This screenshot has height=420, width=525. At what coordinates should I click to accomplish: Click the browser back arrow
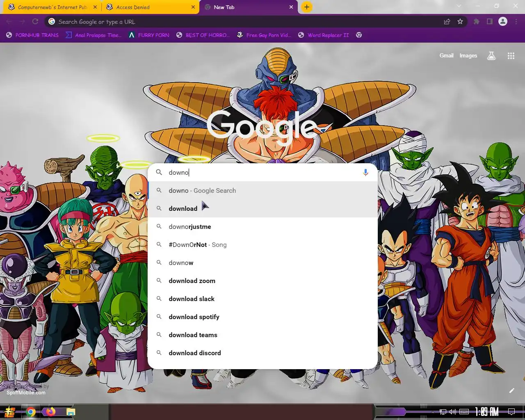point(9,22)
